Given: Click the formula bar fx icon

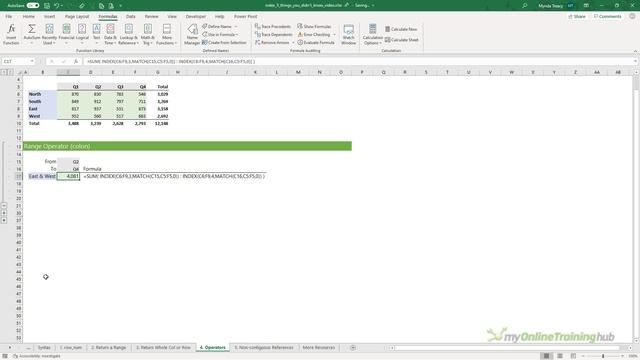Looking at the screenshot, I should point(76,61).
